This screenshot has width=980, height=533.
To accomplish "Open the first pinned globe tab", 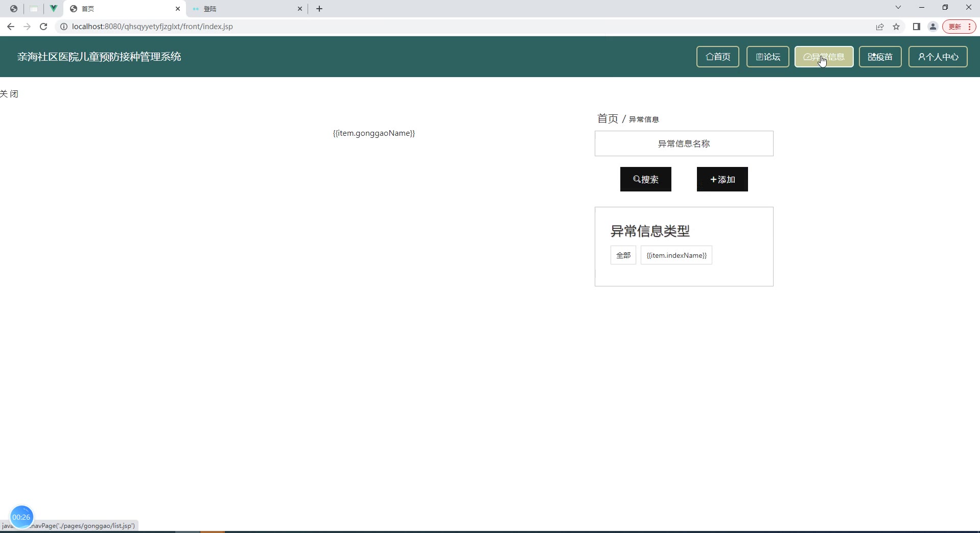I will [14, 9].
